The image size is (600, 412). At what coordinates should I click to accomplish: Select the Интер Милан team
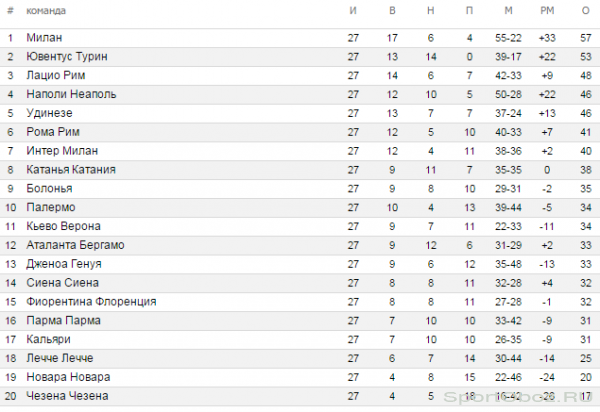coord(62,151)
